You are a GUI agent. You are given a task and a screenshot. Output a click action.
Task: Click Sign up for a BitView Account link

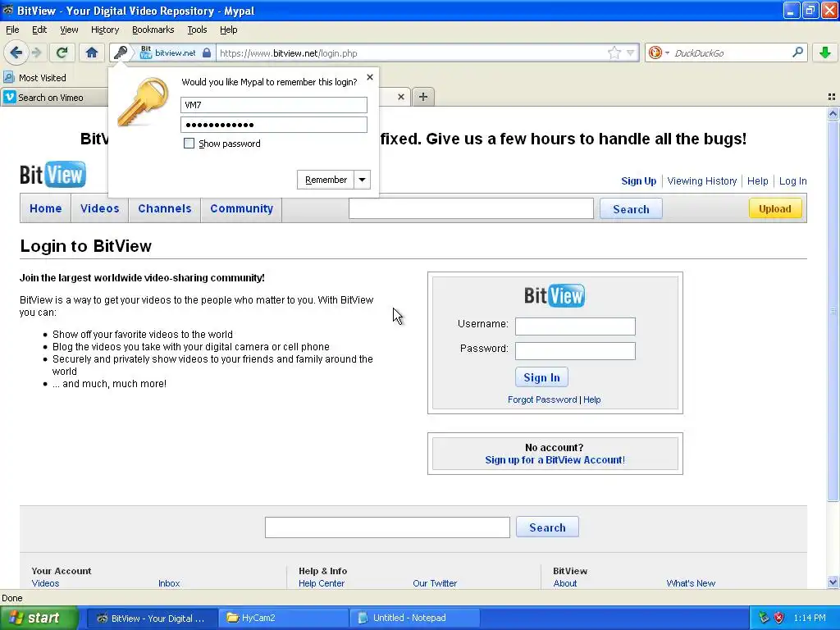(x=555, y=459)
